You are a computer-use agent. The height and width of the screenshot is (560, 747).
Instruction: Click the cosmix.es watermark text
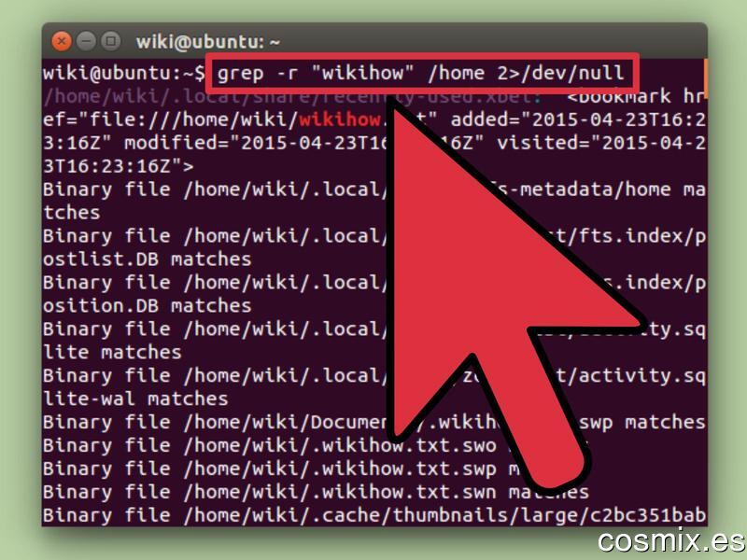671,541
